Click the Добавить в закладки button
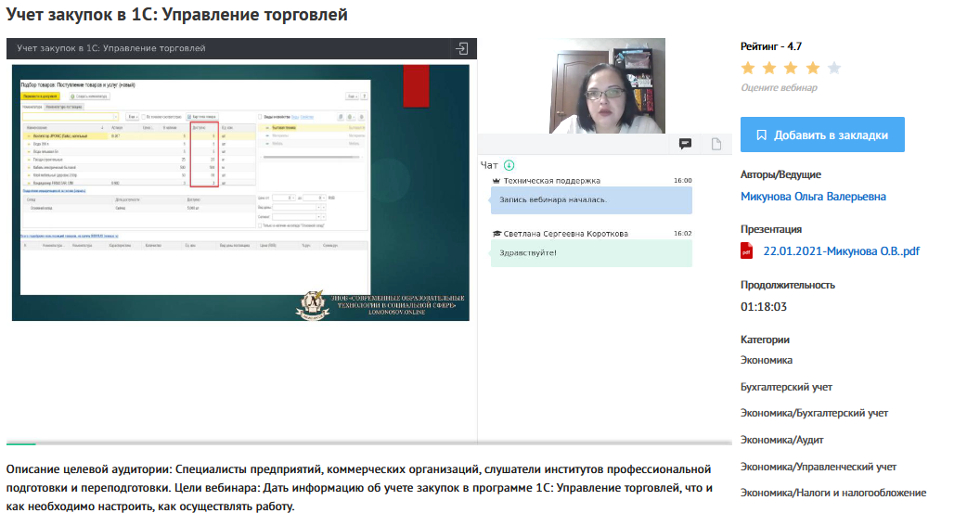Viewport: 980px width, 513px height. click(822, 135)
